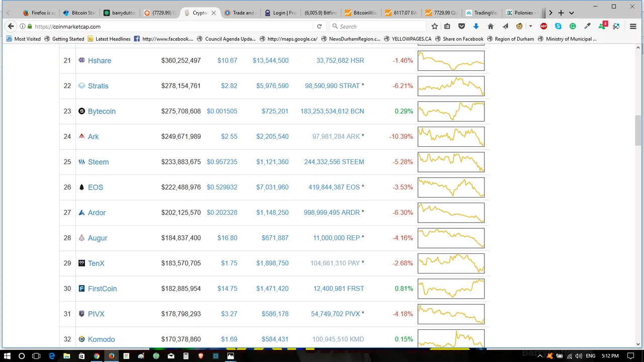
Task: Open the FirstCoin 7-day price sparkline chart
Action: point(451,289)
